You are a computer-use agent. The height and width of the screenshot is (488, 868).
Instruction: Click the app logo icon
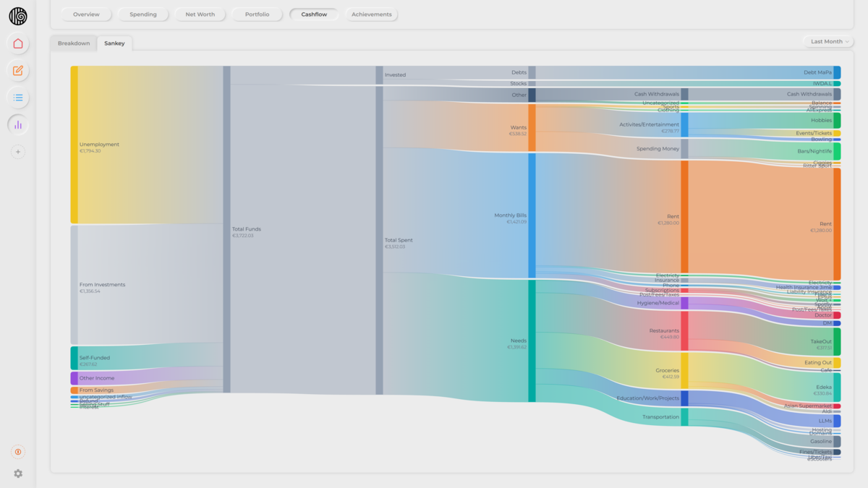pyautogui.click(x=18, y=16)
